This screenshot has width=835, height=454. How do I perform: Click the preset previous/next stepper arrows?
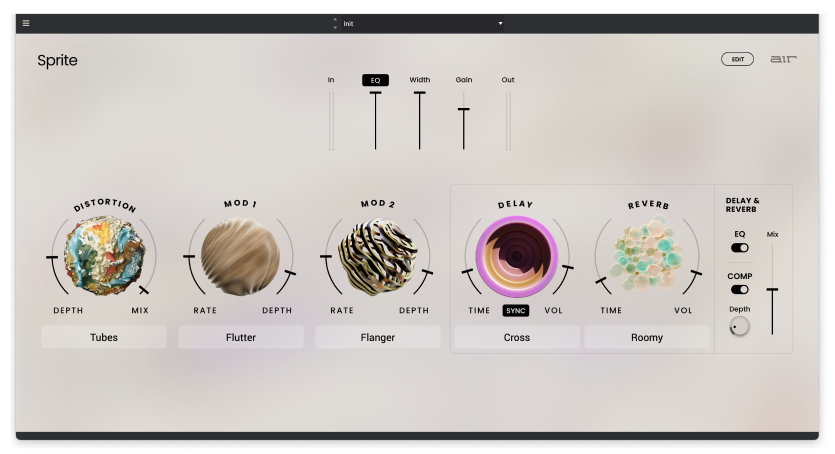pos(335,23)
